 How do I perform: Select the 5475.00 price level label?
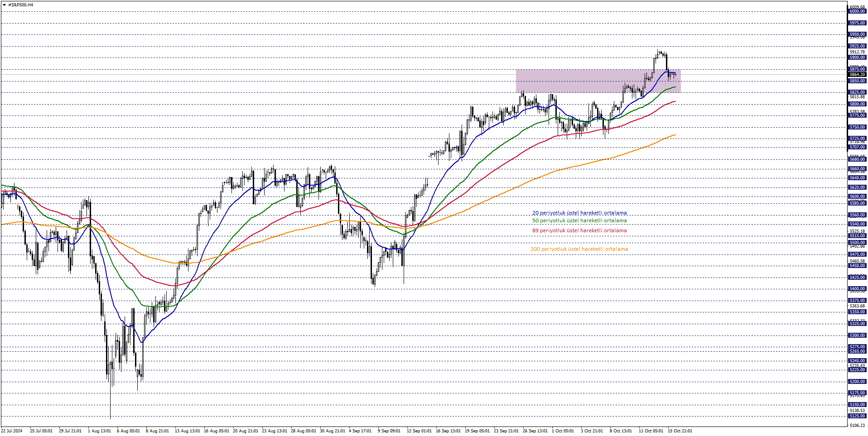click(x=857, y=254)
